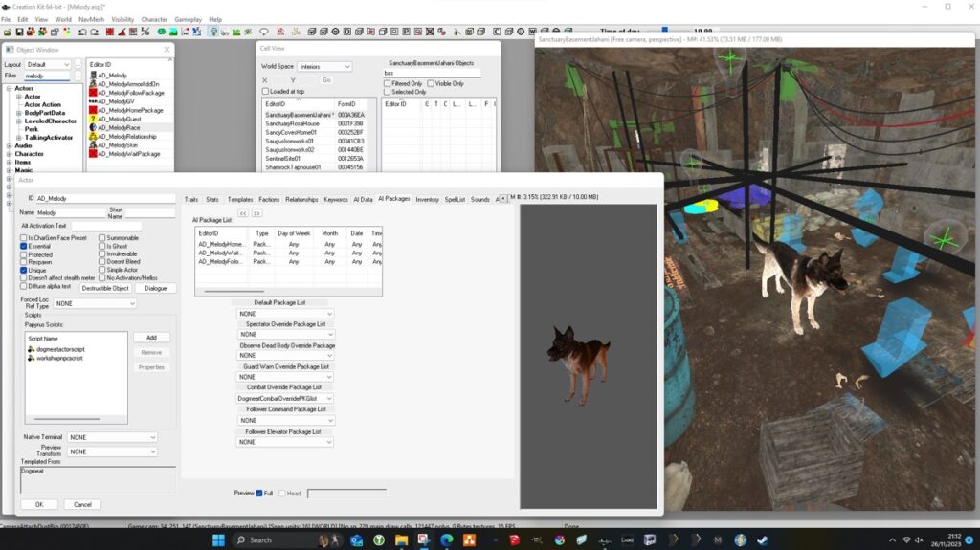The width and height of the screenshot is (980, 550).
Task: Click the Dialogue button
Action: 156,288
